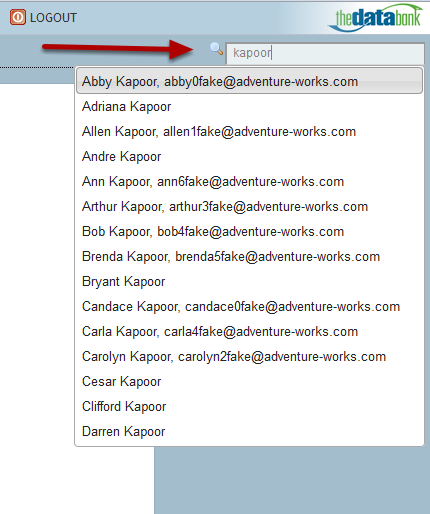Select Cesar Kapoor entry
Viewport: 430px width, 514px height.
(x=249, y=382)
